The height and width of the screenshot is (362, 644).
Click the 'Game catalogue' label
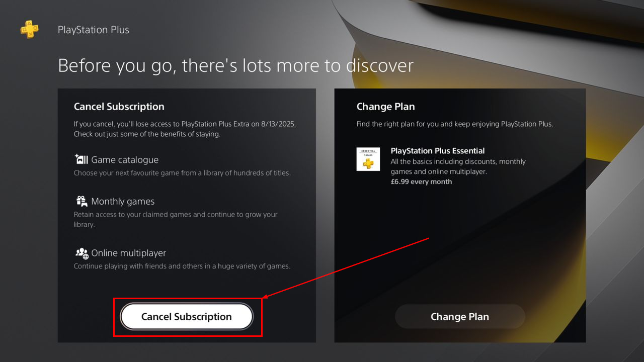pos(125,160)
